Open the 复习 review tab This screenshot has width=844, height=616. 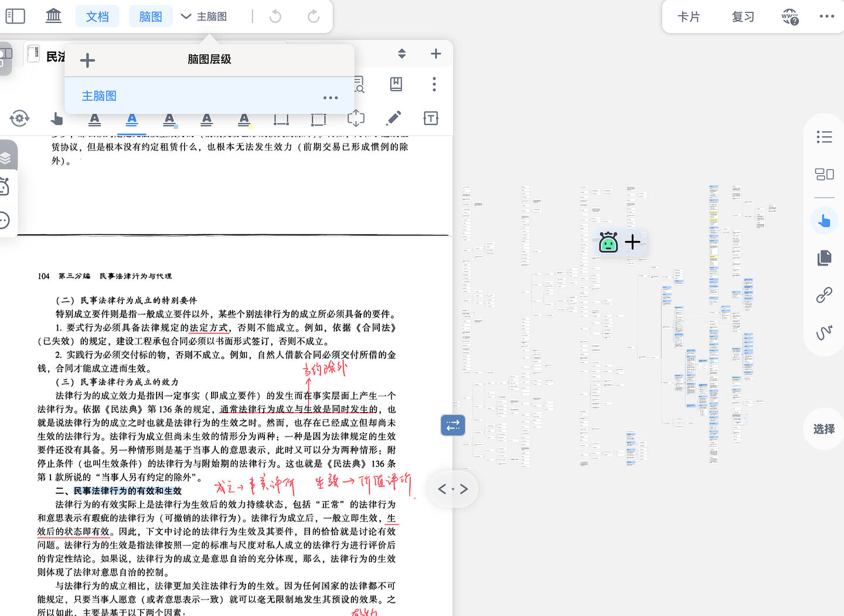pyautogui.click(x=743, y=16)
